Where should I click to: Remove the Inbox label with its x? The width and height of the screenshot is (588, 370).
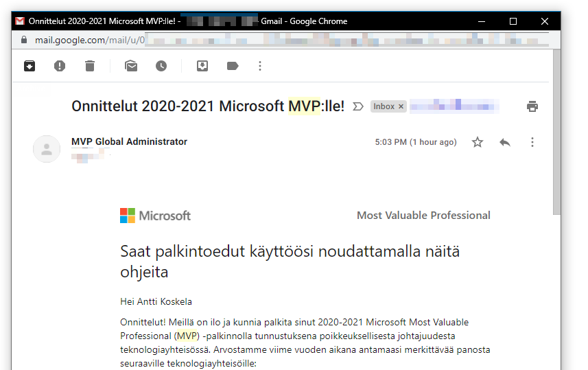401,106
